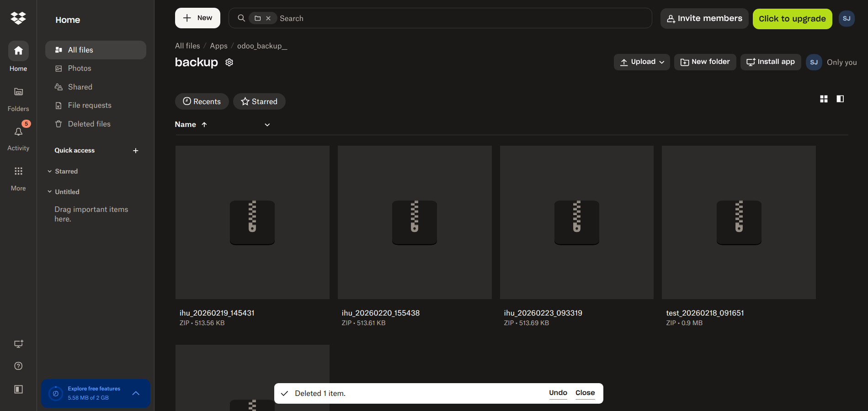The height and width of the screenshot is (411, 868).
Task: Click the search magnifier icon
Action: pyautogui.click(x=241, y=18)
